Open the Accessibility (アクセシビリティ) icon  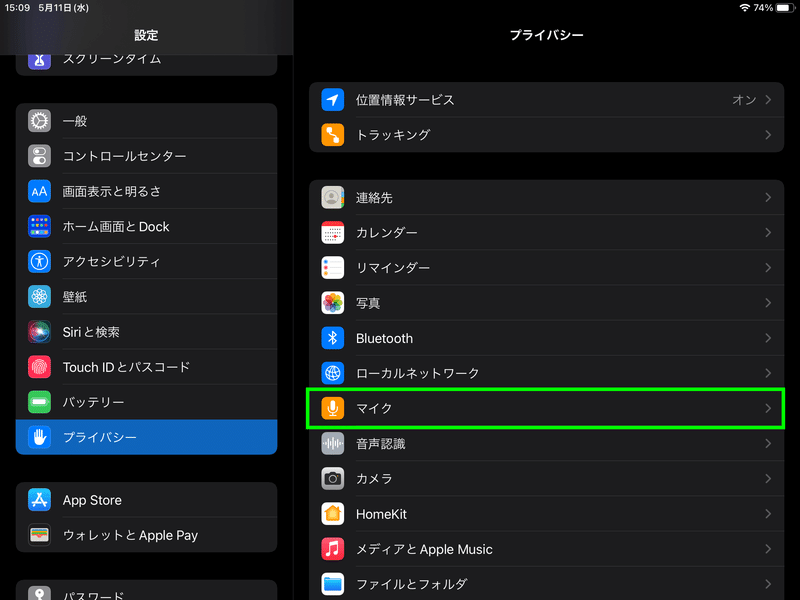39,262
